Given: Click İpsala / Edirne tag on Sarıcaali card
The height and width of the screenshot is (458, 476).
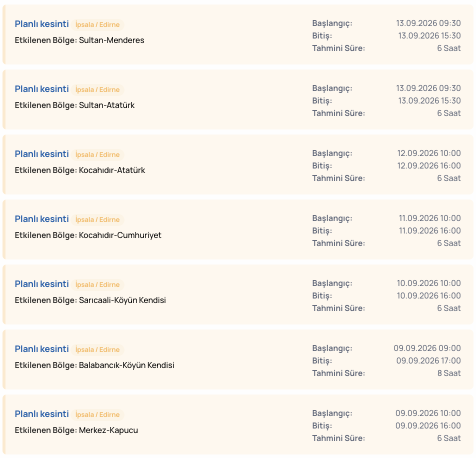Looking at the screenshot, I should pos(97,284).
